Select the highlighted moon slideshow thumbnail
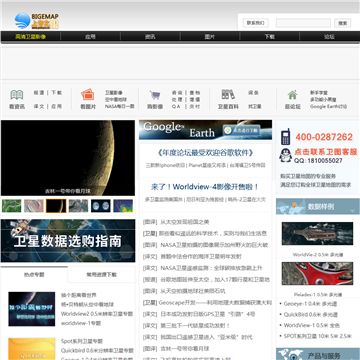The height and width of the screenshot is (360, 360). click(x=56, y=206)
